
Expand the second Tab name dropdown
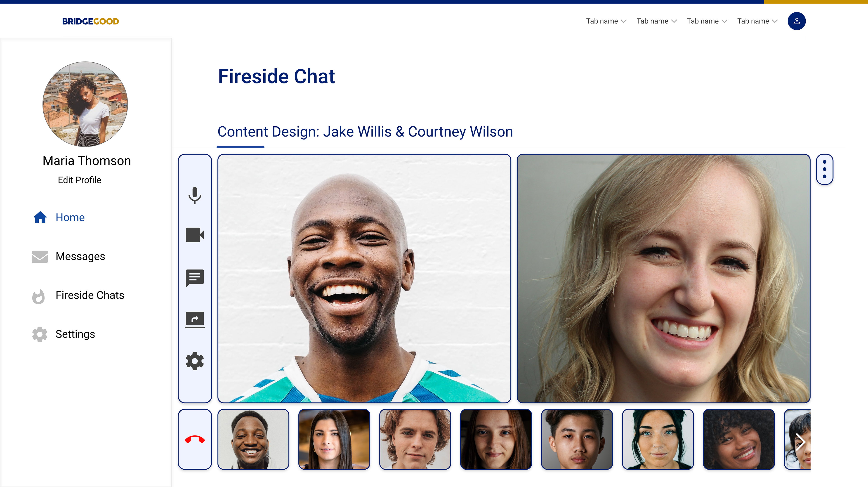click(x=656, y=21)
